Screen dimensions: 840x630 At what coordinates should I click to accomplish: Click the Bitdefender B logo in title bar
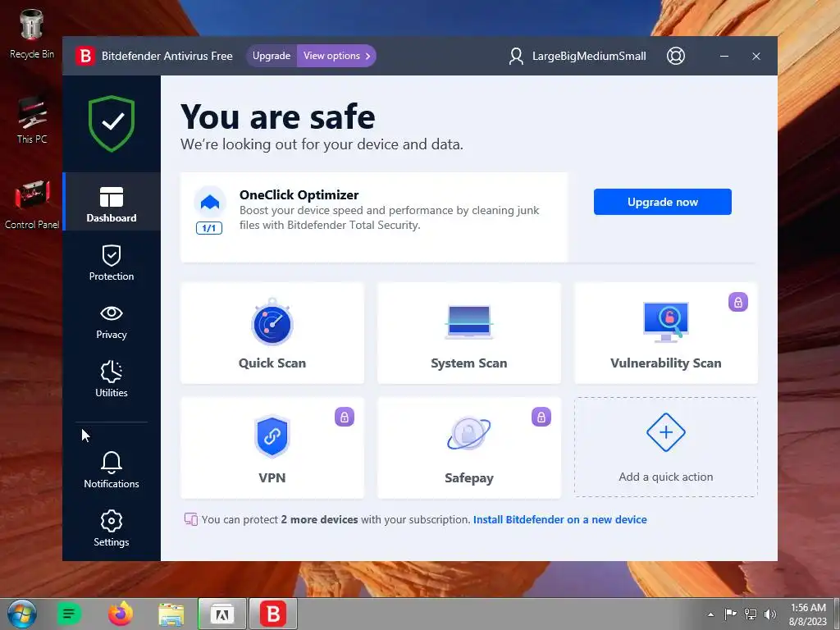pyautogui.click(x=85, y=56)
